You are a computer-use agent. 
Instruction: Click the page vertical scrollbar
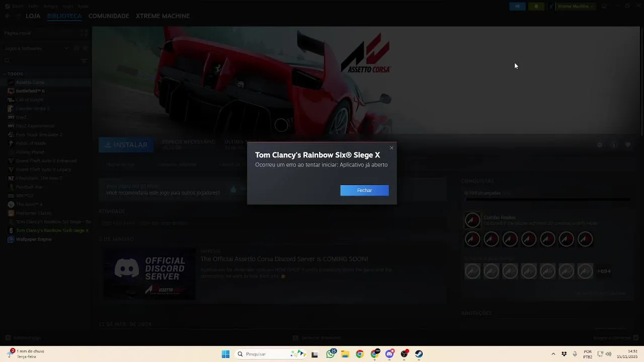pyautogui.click(x=641, y=80)
